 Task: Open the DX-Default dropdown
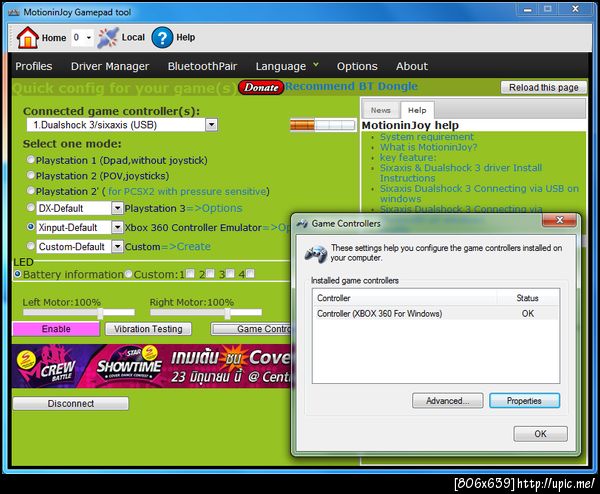point(117,208)
